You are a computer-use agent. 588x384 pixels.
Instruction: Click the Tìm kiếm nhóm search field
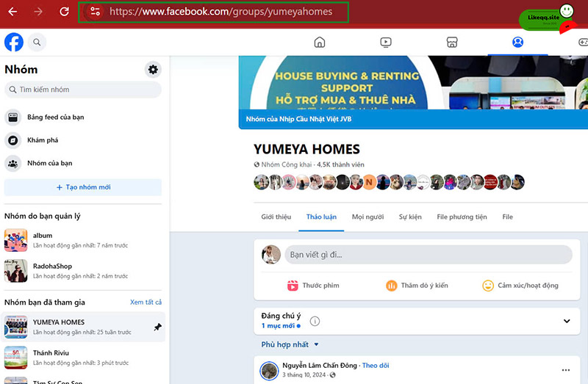click(x=83, y=90)
